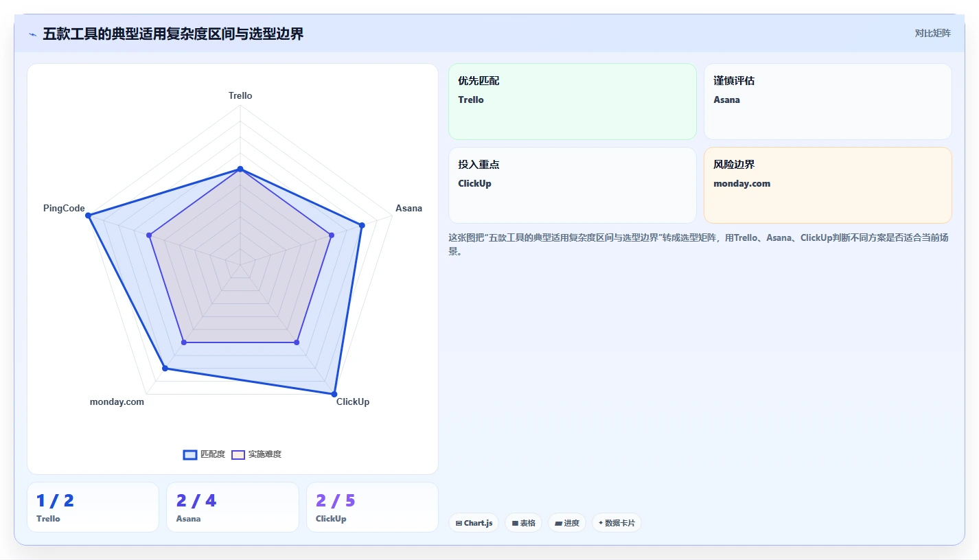This screenshot has height=560, width=979.
Task: Click the blue 匹配度 legend color box
Action: [x=190, y=454]
